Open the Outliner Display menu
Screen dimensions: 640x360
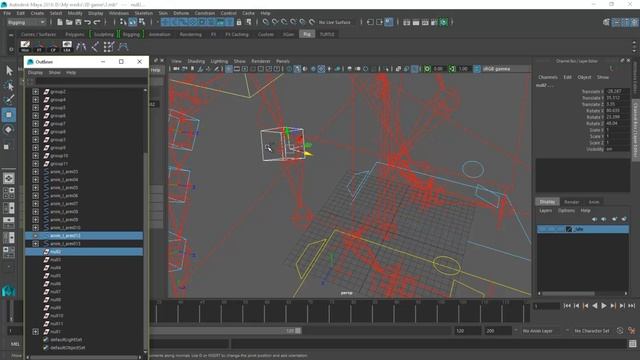point(35,73)
